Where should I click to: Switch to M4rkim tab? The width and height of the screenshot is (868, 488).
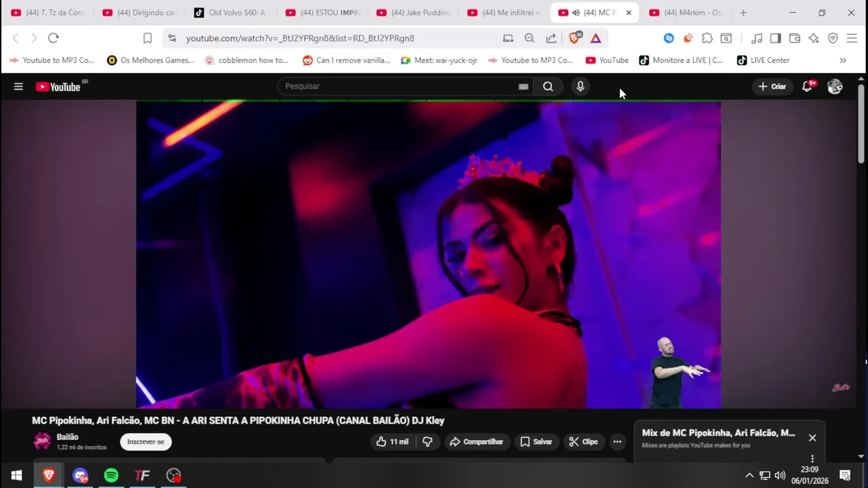[685, 12]
